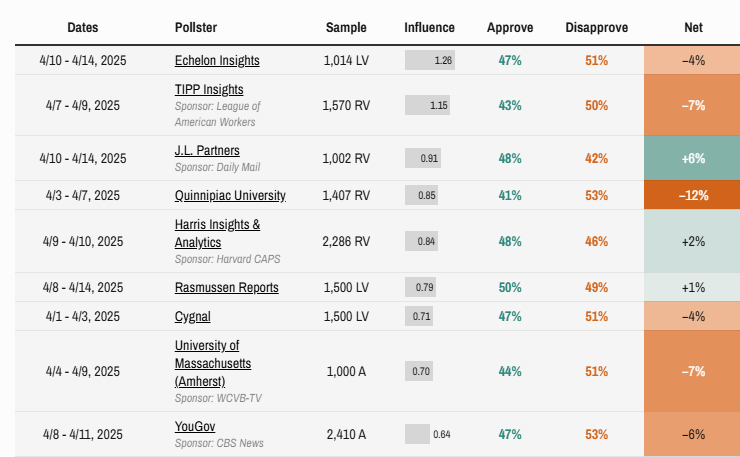Click the Disapprove column header
The width and height of the screenshot is (740, 457).
pyautogui.click(x=596, y=27)
